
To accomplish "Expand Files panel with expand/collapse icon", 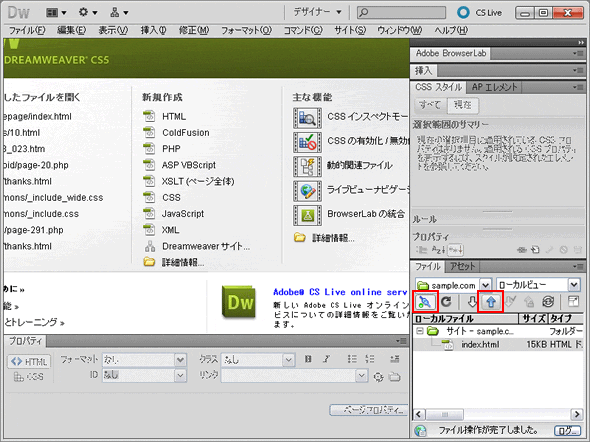I will coord(573,302).
